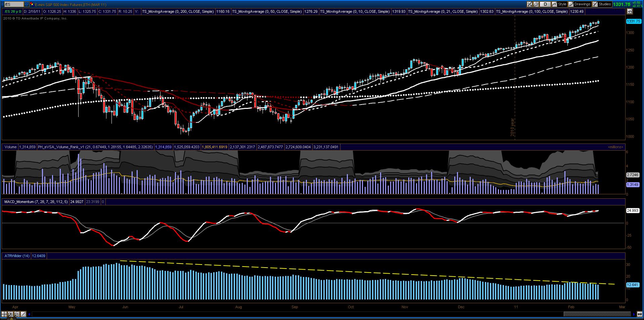Click the 1.3149 volume axis marker
Image resolution: width=644 pixels, height=320 pixels.
point(633,185)
